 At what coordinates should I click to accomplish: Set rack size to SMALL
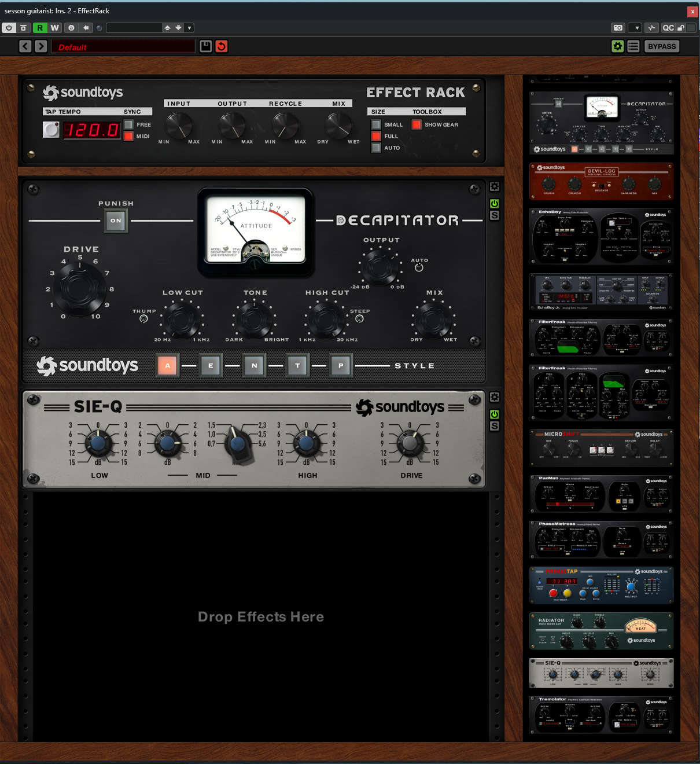click(x=376, y=124)
